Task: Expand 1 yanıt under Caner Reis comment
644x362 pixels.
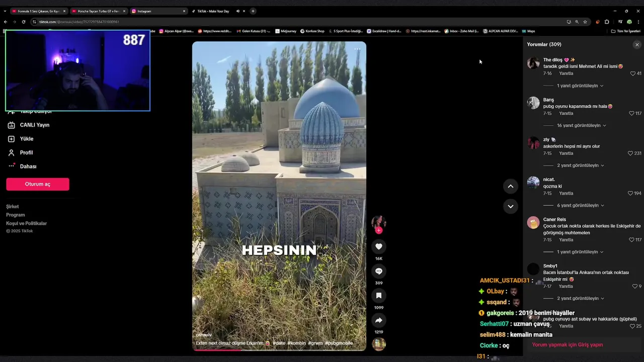Action: pyautogui.click(x=580, y=252)
